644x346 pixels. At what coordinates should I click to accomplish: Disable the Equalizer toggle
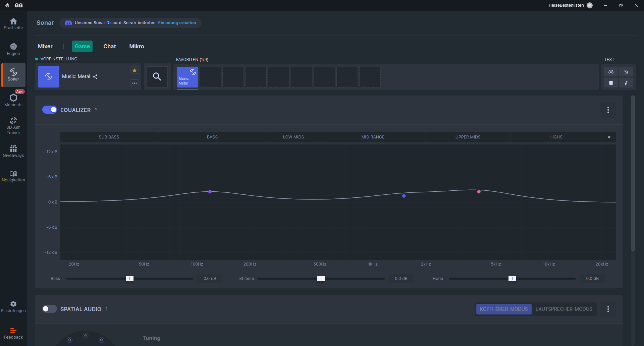click(50, 110)
